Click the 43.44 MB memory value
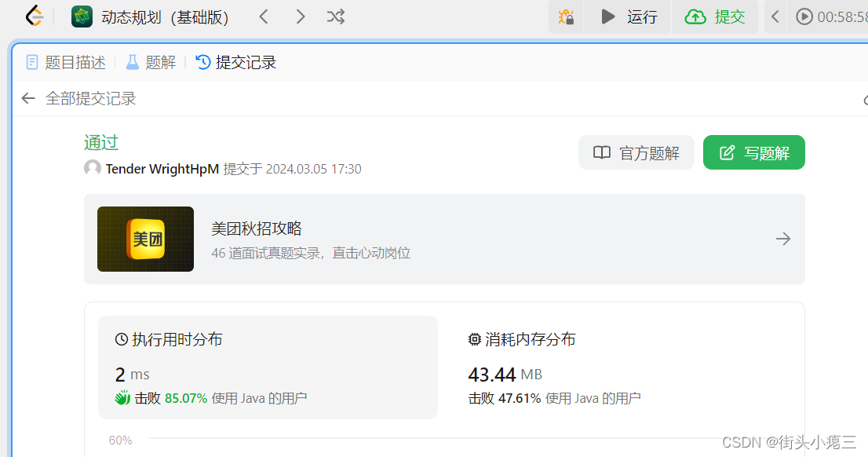Image resolution: width=868 pixels, height=457 pixels. 505,375
